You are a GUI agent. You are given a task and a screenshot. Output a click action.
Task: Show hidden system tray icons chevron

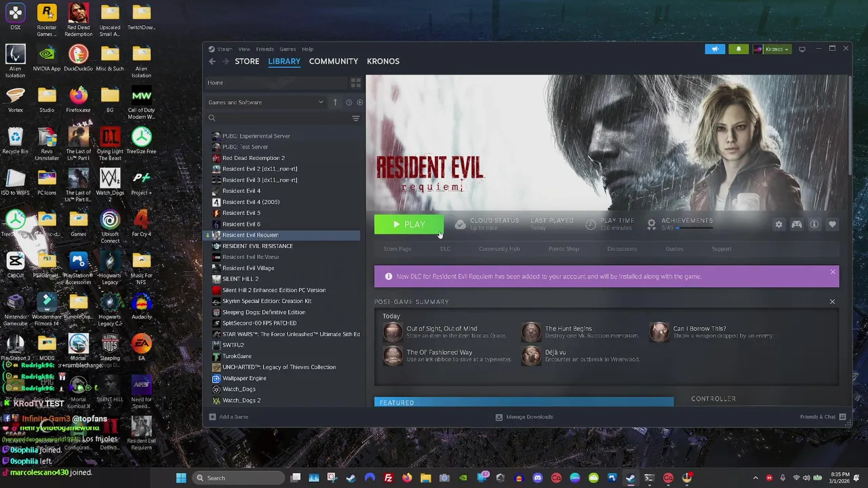click(x=755, y=478)
